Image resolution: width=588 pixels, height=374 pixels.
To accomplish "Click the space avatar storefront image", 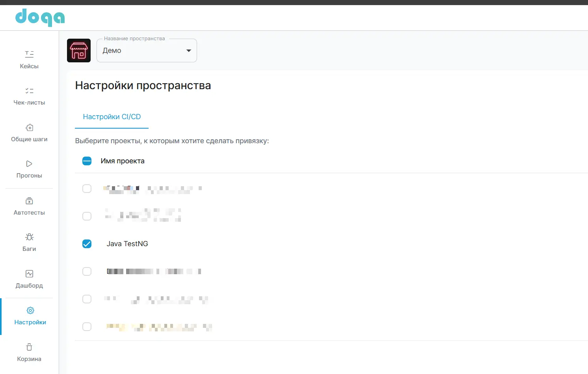I will pos(78,50).
